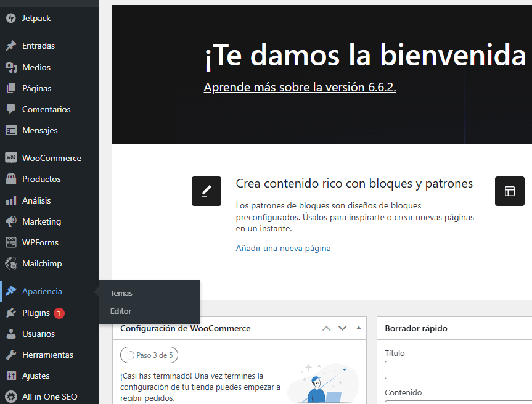532x404 pixels.
Task: Click the layout template icon on the right
Action: click(510, 191)
